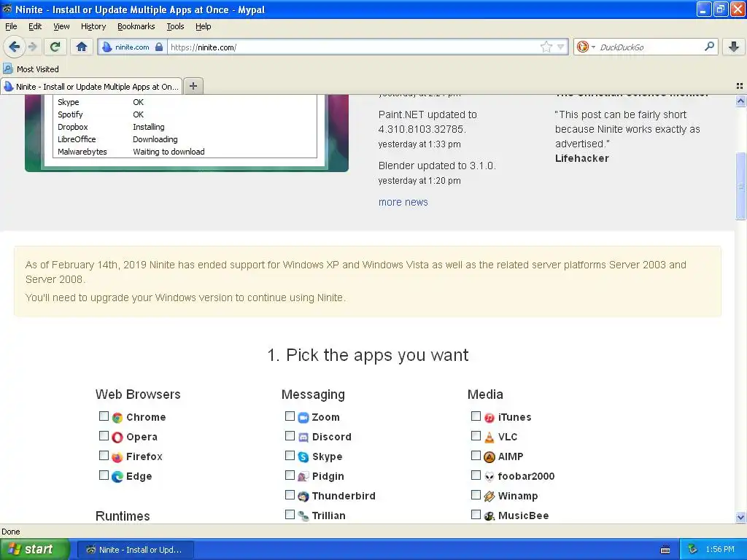Open the Edit menu
This screenshot has height=560, width=747.
(x=35, y=26)
